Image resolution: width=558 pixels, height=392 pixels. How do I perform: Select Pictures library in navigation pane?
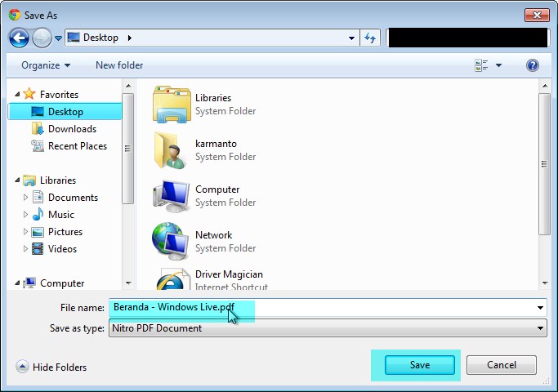65,232
